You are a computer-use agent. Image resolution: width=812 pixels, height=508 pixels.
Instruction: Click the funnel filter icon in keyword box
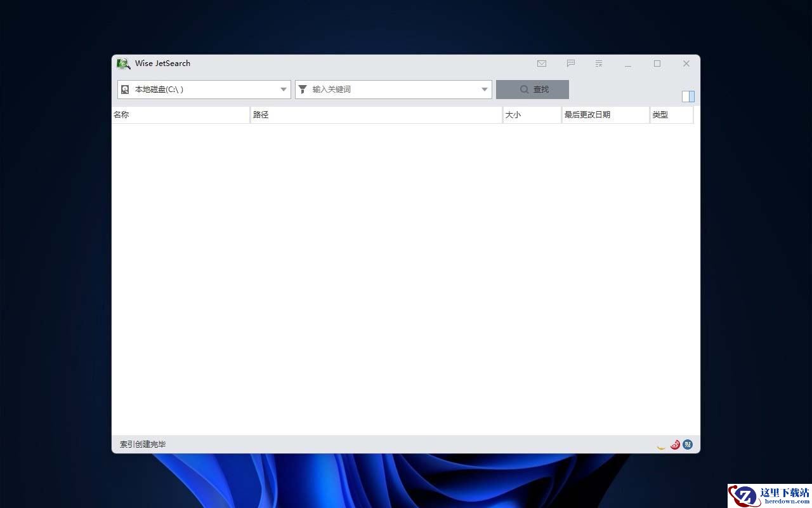tap(303, 90)
